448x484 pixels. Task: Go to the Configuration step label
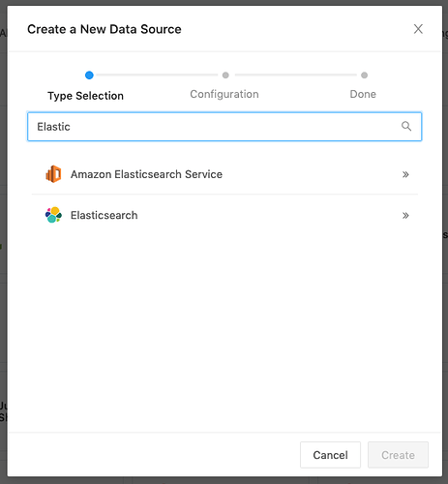[224, 94]
